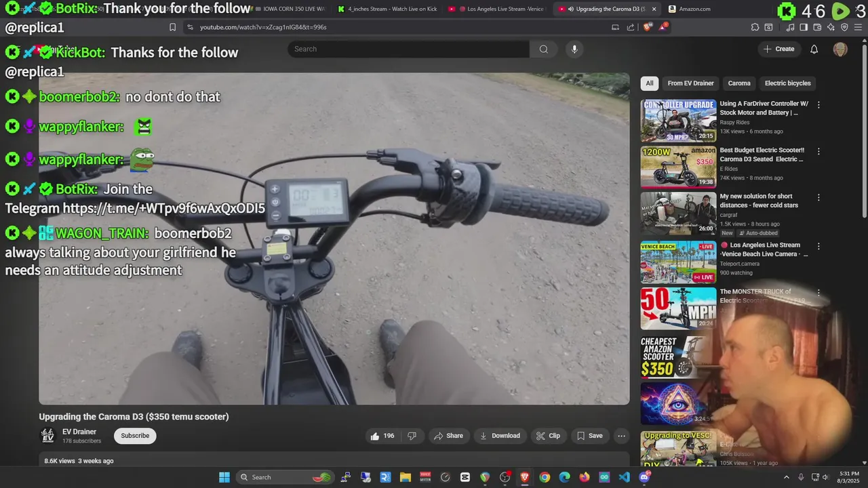
Task: Open Using A FarDriver Controller video thumbnail
Action: [678, 121]
